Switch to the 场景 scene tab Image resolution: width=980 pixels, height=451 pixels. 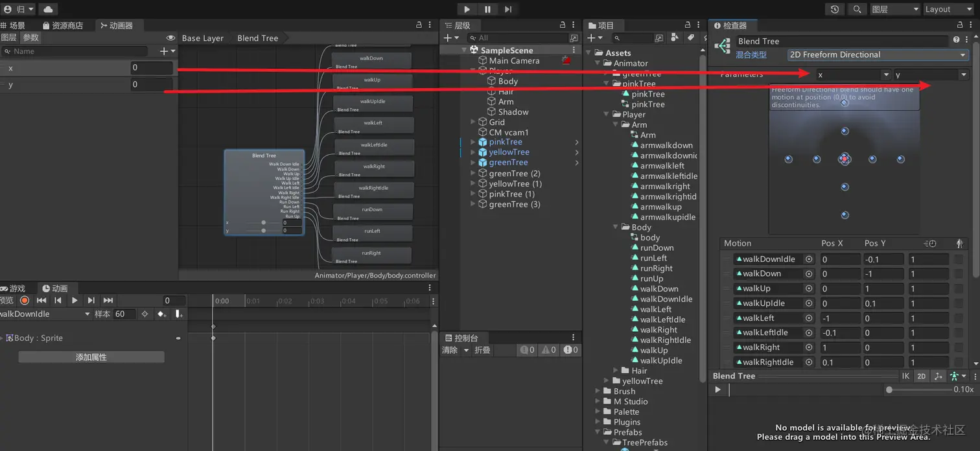pyautogui.click(x=13, y=25)
